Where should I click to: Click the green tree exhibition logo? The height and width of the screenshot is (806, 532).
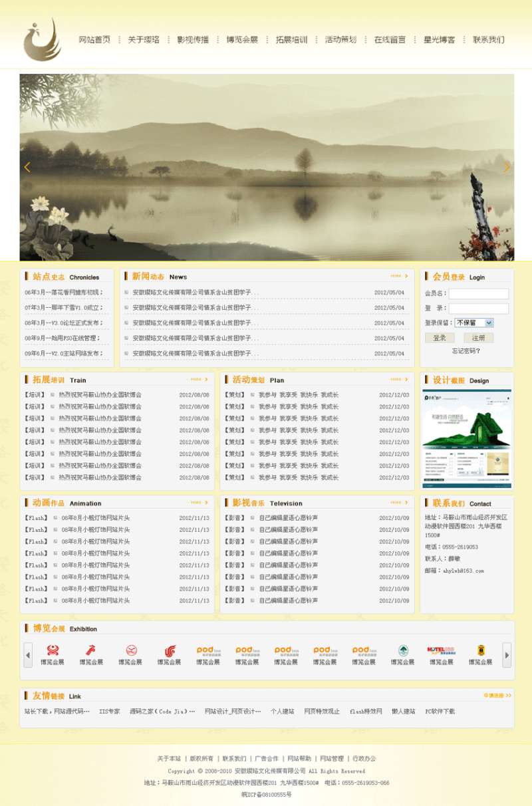[x=402, y=650]
